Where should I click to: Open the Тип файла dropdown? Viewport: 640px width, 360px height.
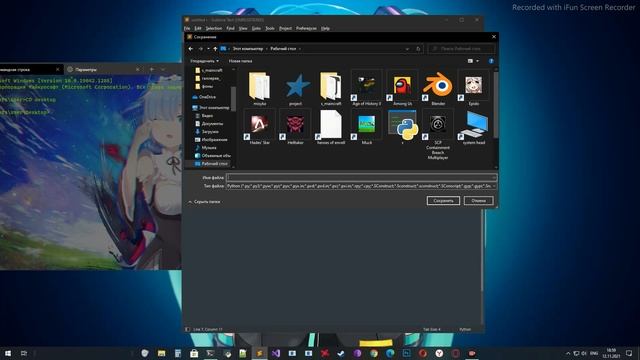(x=361, y=186)
